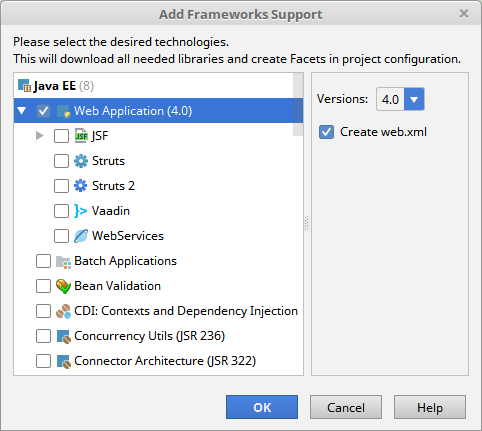Click the frameworks list vertical scrollbar
This screenshot has width=482, height=431.
298,104
